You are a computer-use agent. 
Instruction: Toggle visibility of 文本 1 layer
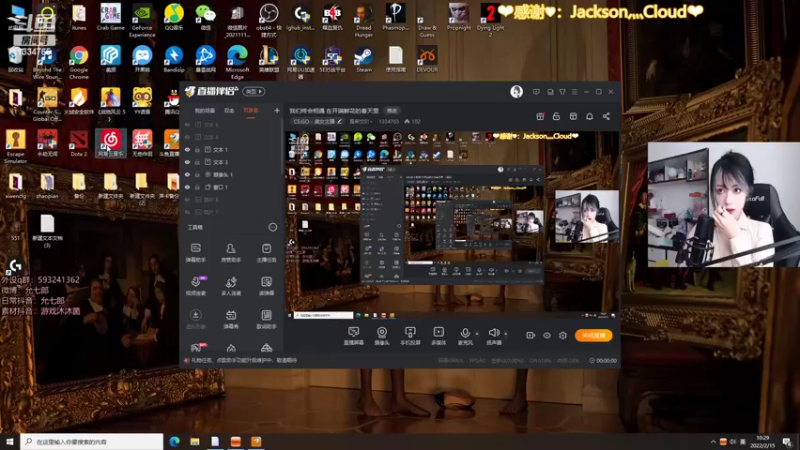187,149
